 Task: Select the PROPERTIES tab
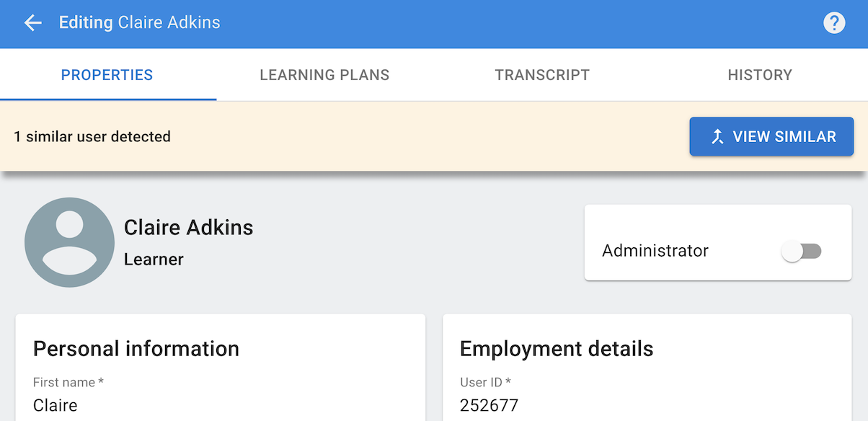(107, 74)
